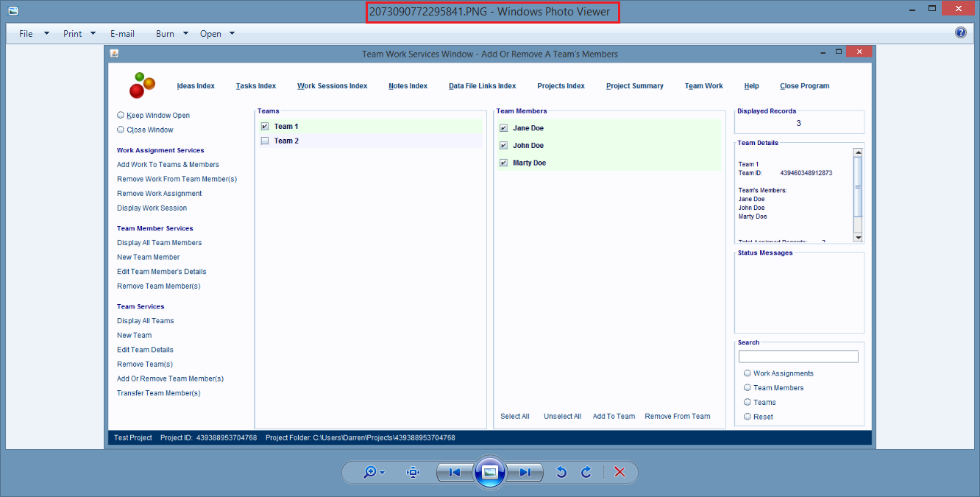Uncheck the Marty Doe checkbox

point(504,163)
